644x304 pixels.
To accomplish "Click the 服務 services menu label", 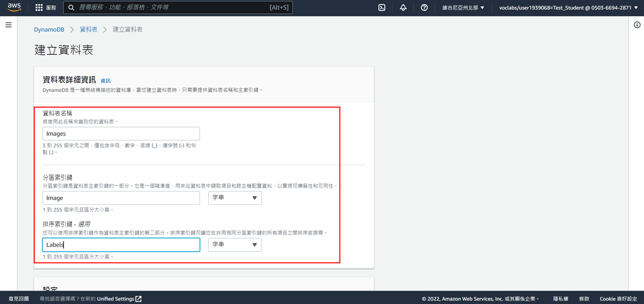I will (x=51, y=7).
